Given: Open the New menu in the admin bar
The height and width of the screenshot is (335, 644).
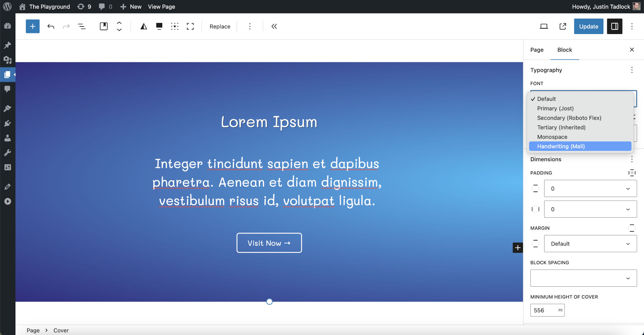Looking at the screenshot, I should click(x=131, y=6).
